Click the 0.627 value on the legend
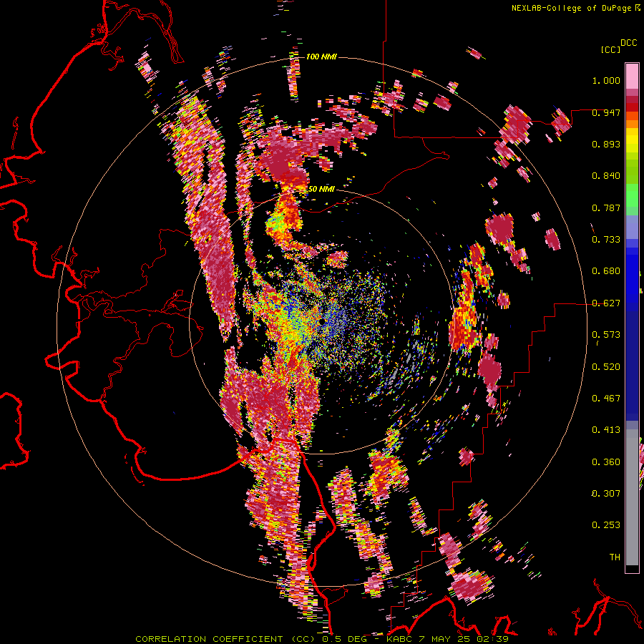 click(606, 303)
